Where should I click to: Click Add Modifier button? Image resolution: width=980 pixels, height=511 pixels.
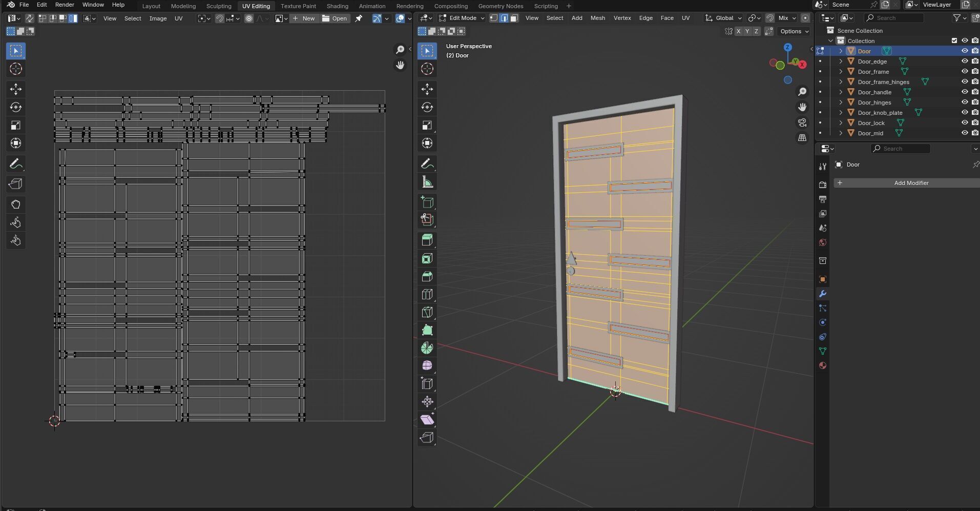pos(907,183)
